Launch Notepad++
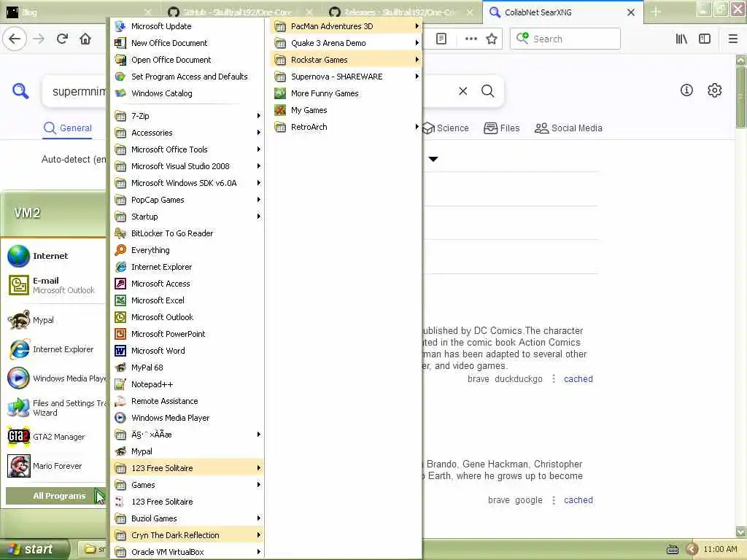The height and width of the screenshot is (560, 747). 187,384
